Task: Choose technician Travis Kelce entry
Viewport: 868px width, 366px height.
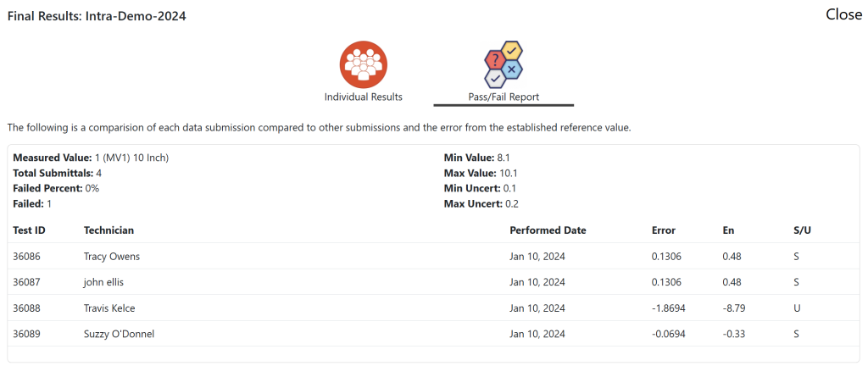Action: [x=109, y=308]
